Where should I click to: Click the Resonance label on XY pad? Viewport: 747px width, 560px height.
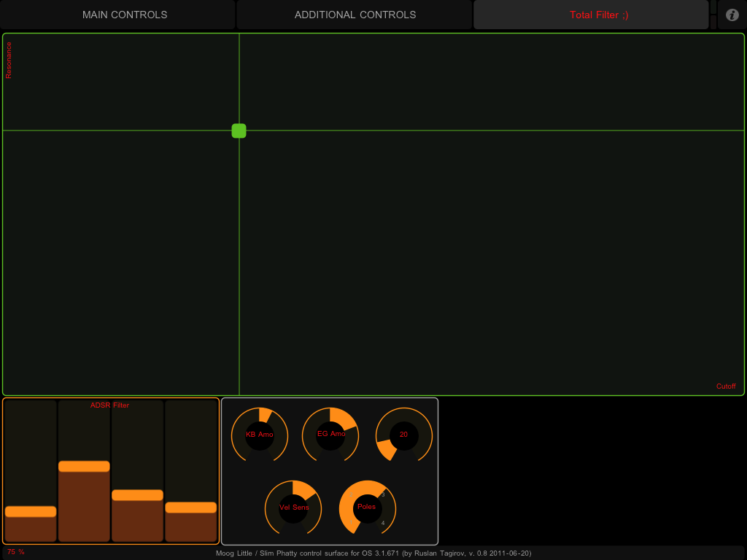click(9, 61)
